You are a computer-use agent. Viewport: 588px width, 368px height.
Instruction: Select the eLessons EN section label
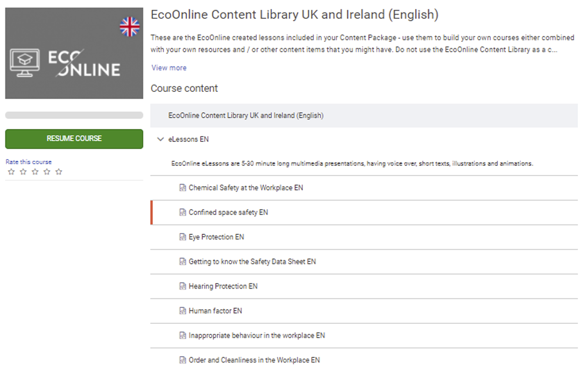188,140
